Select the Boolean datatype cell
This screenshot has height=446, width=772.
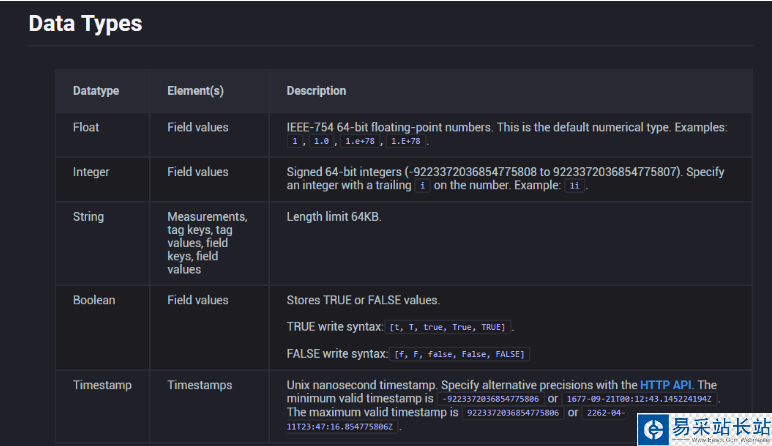pos(94,300)
